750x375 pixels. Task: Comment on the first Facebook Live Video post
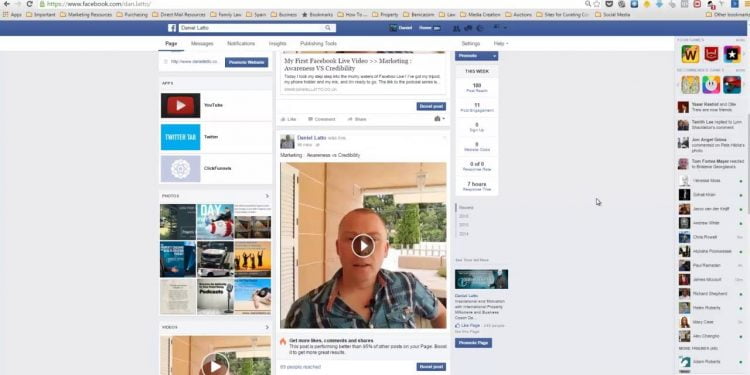(321, 119)
